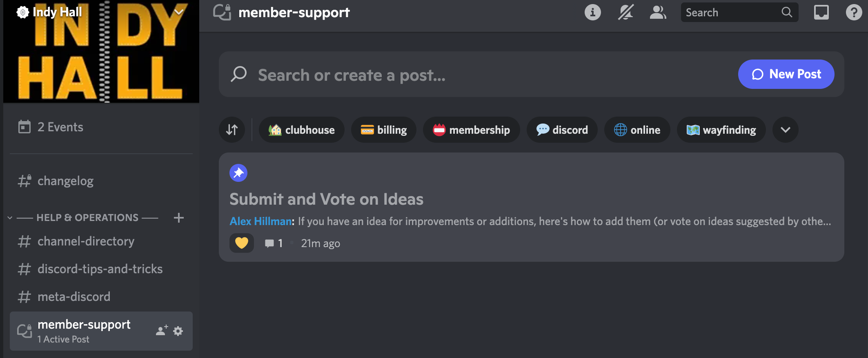Open member-support channel settings gear
The image size is (868, 358).
[178, 331]
